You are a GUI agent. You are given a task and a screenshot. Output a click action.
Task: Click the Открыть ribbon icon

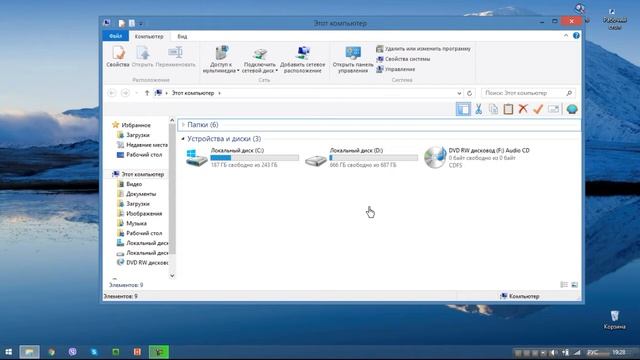[x=142, y=56]
